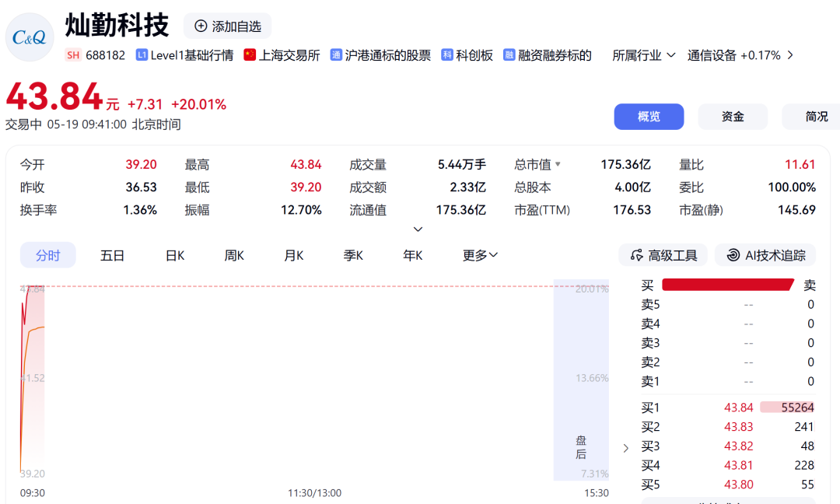Screen dimensions: 840x504
Task: Click 换手率 value 1.36%
Action: point(140,210)
